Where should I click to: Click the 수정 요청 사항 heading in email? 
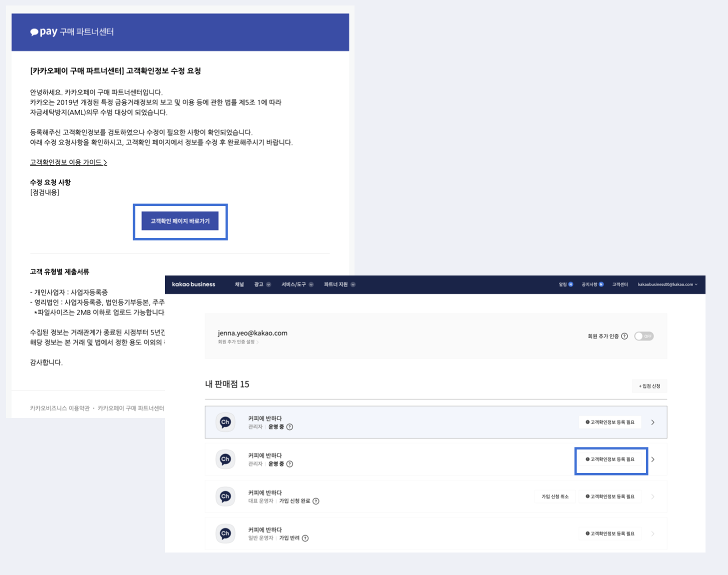[50, 182]
